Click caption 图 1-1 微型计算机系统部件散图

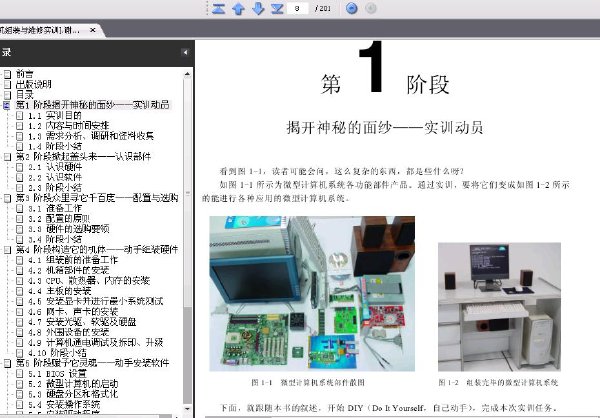tap(308, 382)
